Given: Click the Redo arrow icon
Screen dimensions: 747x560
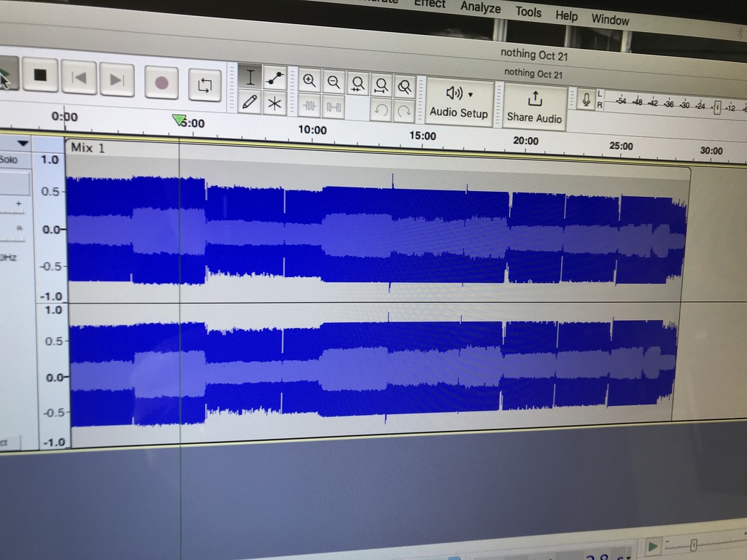Looking at the screenshot, I should click(404, 112).
